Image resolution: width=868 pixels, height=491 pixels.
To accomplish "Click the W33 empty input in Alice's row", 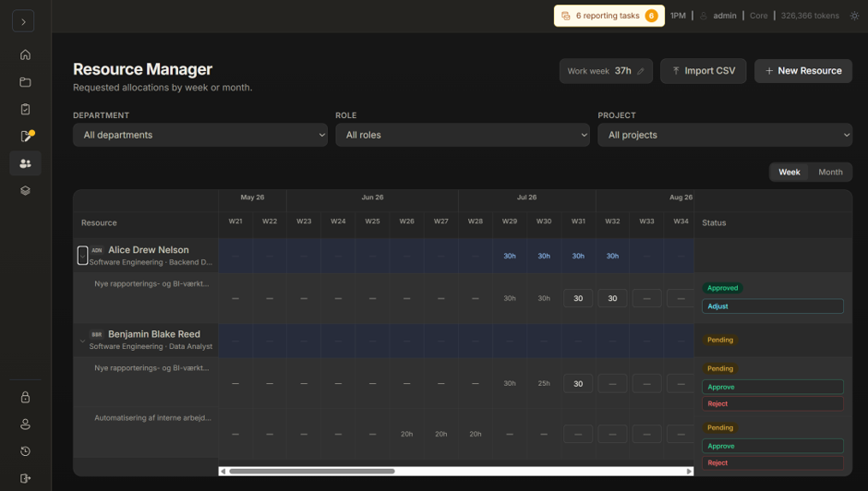I will tap(646, 298).
